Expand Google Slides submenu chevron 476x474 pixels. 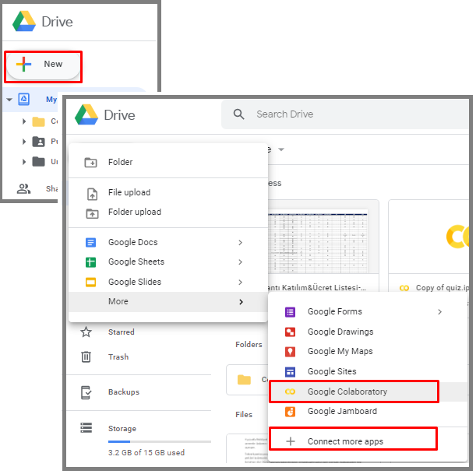[x=241, y=282]
